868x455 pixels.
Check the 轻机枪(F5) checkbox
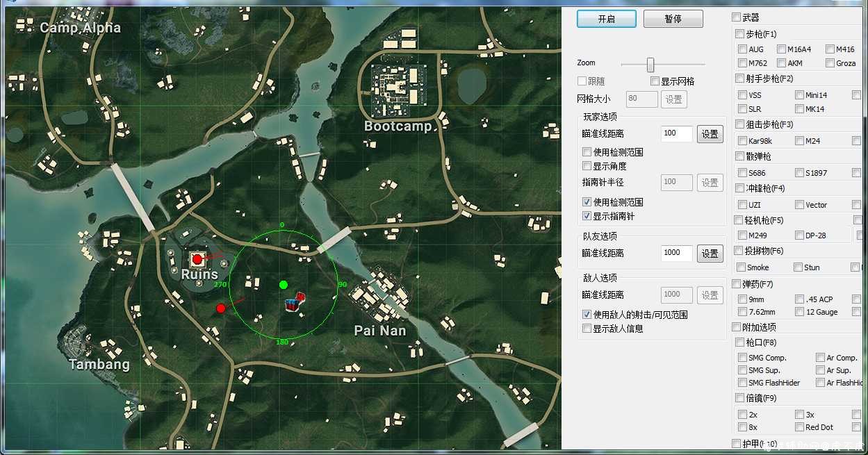739,220
